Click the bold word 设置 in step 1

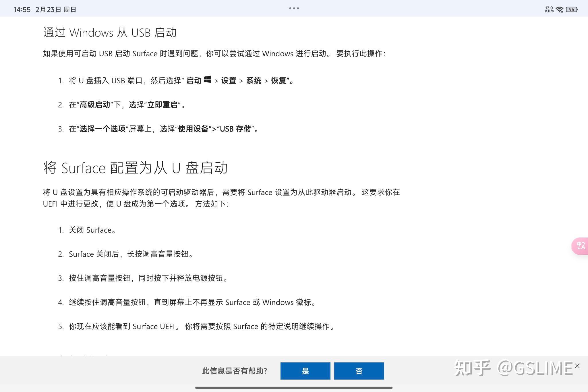pyautogui.click(x=229, y=80)
